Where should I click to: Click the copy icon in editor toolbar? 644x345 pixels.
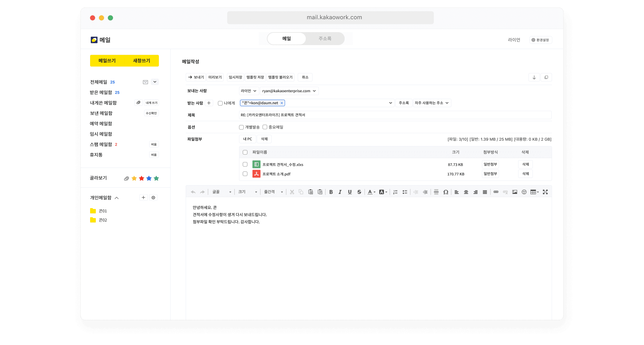click(x=301, y=192)
